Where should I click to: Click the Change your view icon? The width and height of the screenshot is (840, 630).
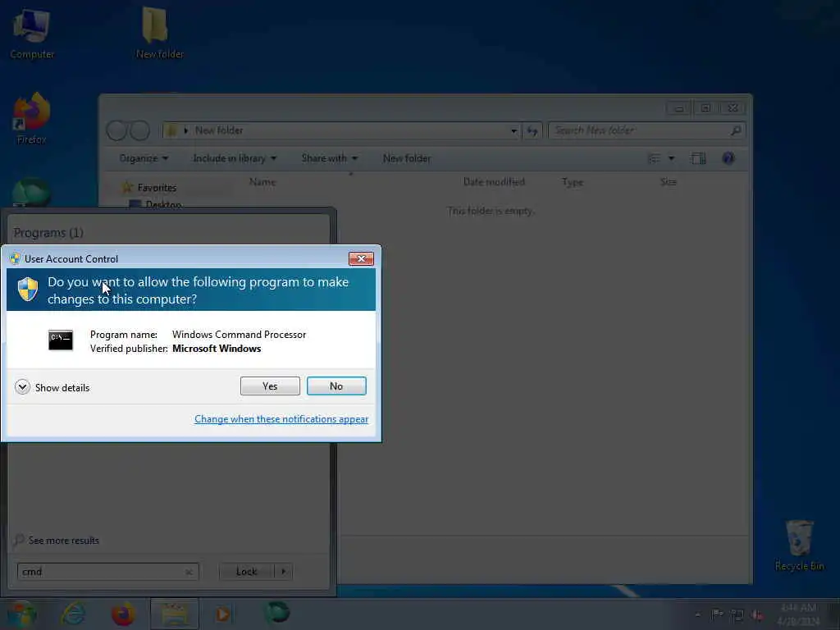654,158
